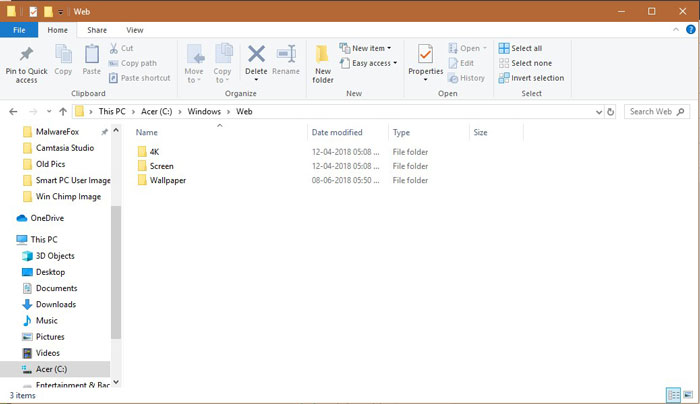Switch to the Share ribbon tab
This screenshot has width=700, height=404.
(97, 30)
